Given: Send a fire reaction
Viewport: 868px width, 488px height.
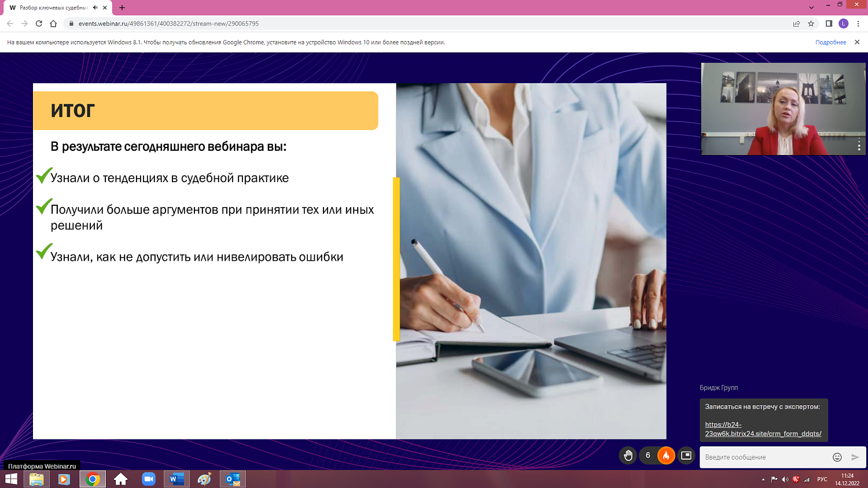Looking at the screenshot, I should pos(666,456).
